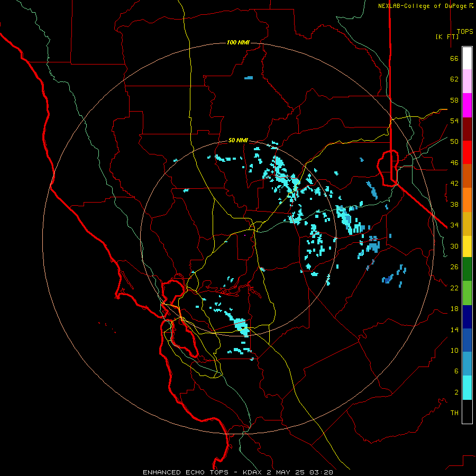The image size is (476, 476).
Task: Click the legend value "10"
Action: [x=454, y=350]
